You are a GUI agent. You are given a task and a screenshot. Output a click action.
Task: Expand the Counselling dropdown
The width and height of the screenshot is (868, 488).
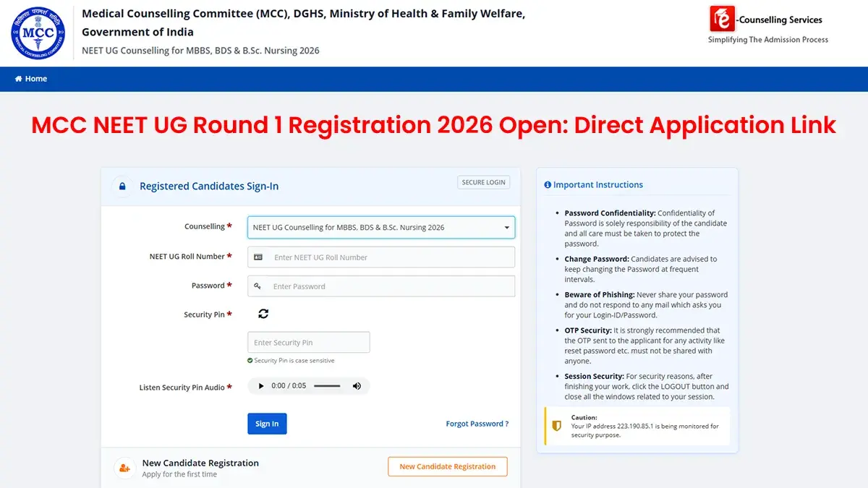point(381,227)
